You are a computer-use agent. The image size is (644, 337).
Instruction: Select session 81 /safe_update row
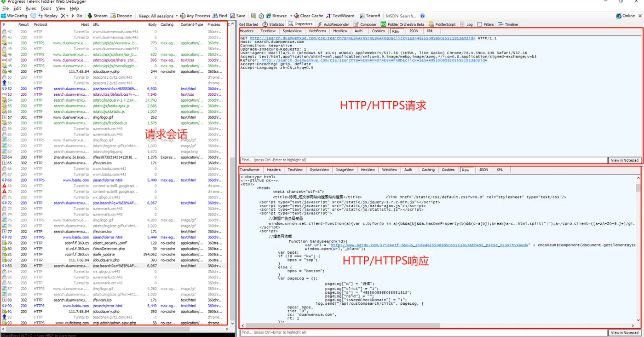coord(114,254)
